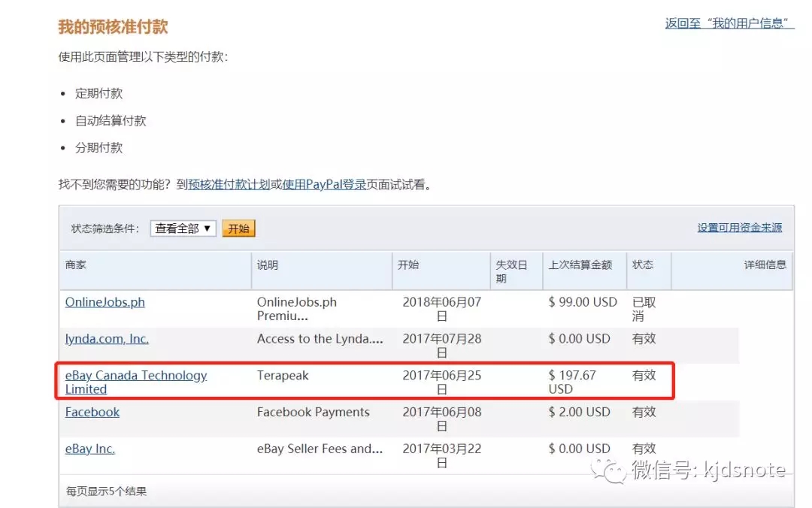Viewport: 812px width, 508px height.
Task: Select the $ 99.00 USD amount
Action: point(583,302)
